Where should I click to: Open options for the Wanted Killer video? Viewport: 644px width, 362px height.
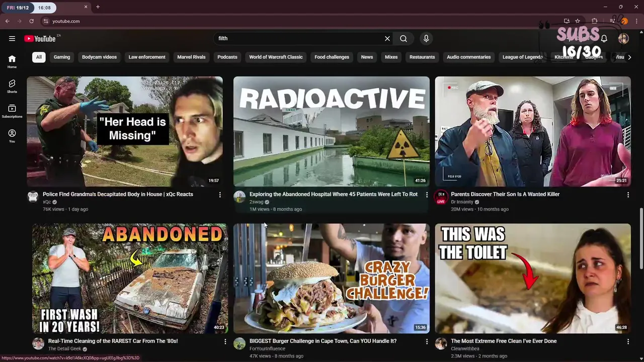click(x=628, y=195)
